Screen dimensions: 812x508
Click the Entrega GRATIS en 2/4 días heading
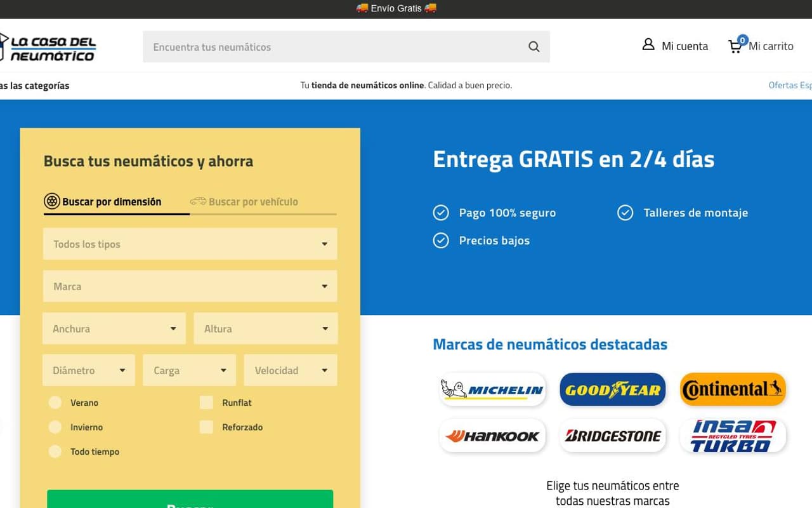click(x=573, y=159)
